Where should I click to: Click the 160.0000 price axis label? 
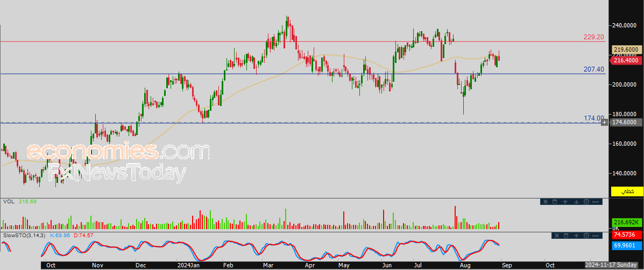pos(625,144)
